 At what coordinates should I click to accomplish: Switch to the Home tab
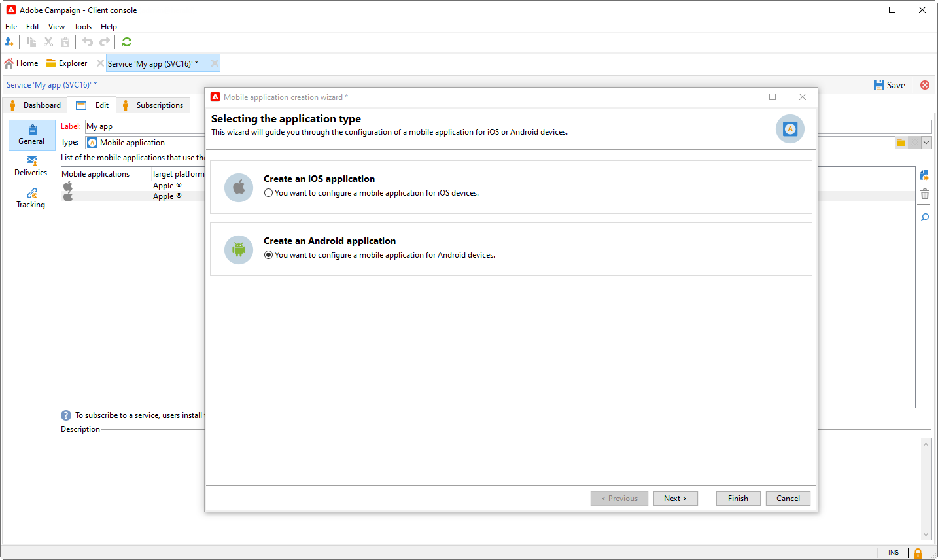click(x=21, y=63)
